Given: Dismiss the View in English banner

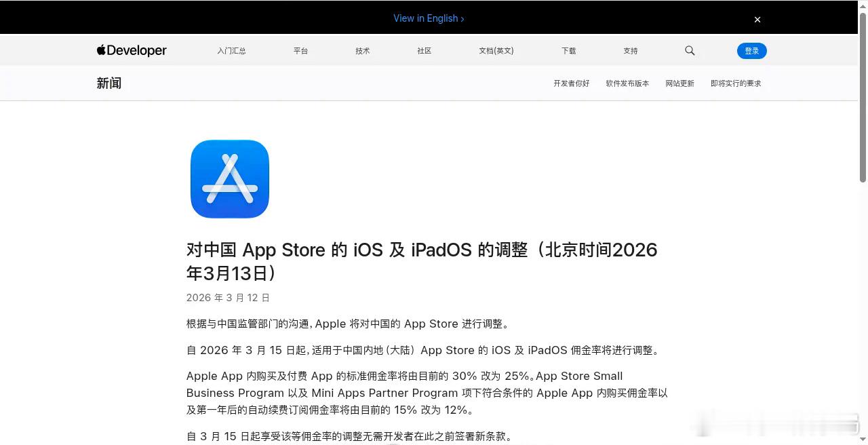Looking at the screenshot, I should (x=757, y=19).
